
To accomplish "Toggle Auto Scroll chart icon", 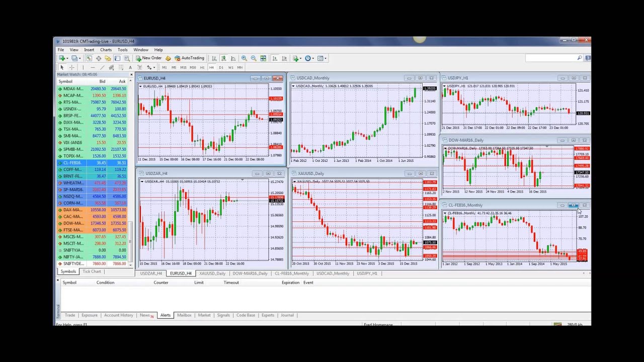I will (275, 58).
